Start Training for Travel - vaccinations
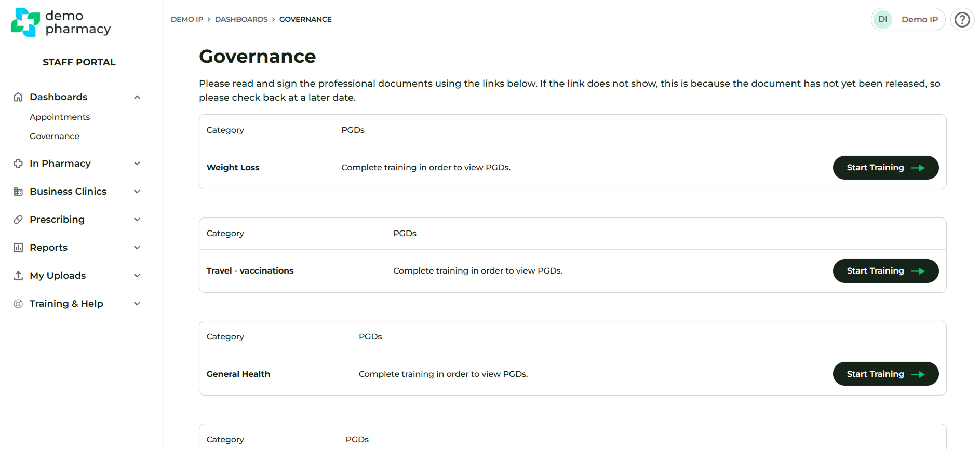This screenshot has height=449, width=980. tap(885, 271)
